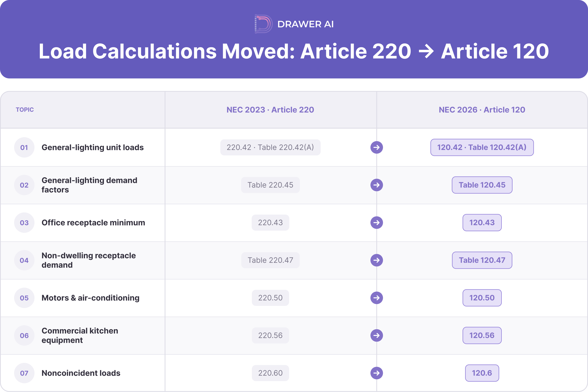Click the TOPIC column header
This screenshot has height=392, width=588.
point(25,110)
